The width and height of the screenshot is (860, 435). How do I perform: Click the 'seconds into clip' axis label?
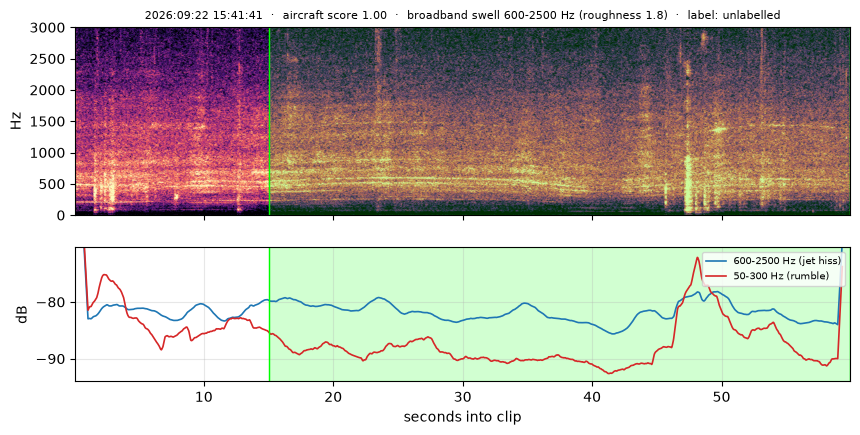(x=462, y=417)
